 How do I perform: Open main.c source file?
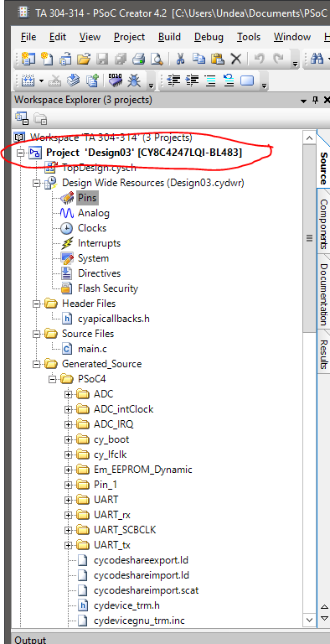point(92,349)
